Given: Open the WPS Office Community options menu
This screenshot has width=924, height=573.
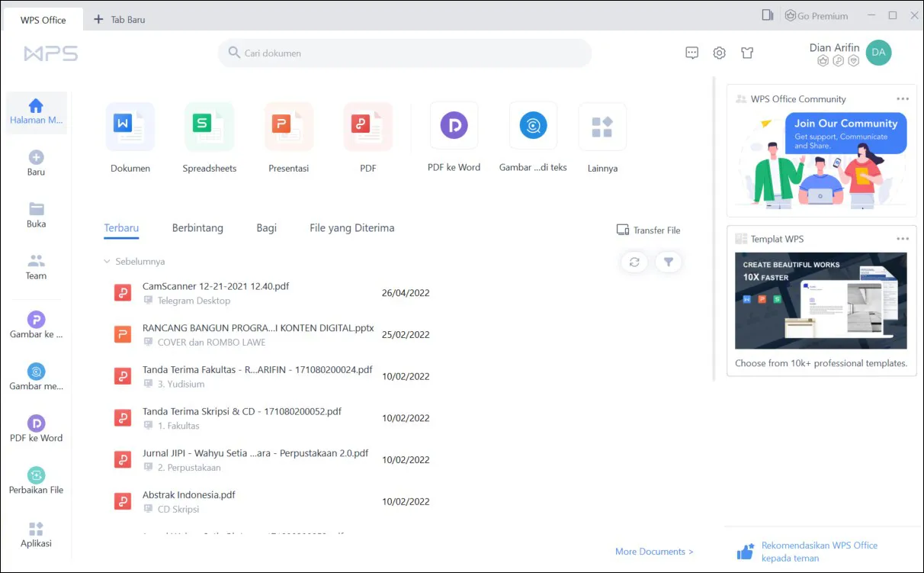Looking at the screenshot, I should click(x=903, y=98).
